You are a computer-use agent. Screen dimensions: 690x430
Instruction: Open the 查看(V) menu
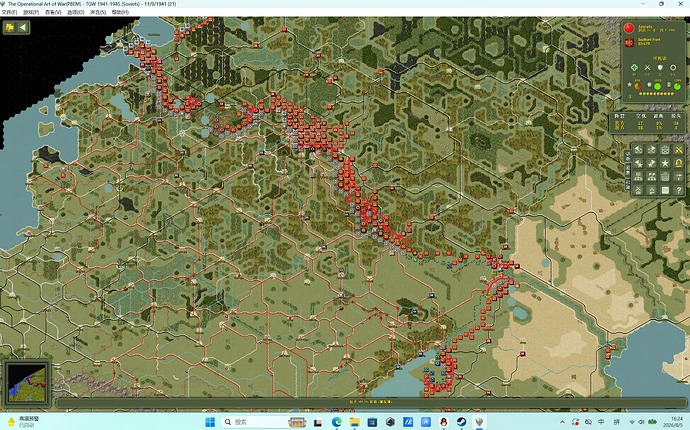tap(53, 12)
